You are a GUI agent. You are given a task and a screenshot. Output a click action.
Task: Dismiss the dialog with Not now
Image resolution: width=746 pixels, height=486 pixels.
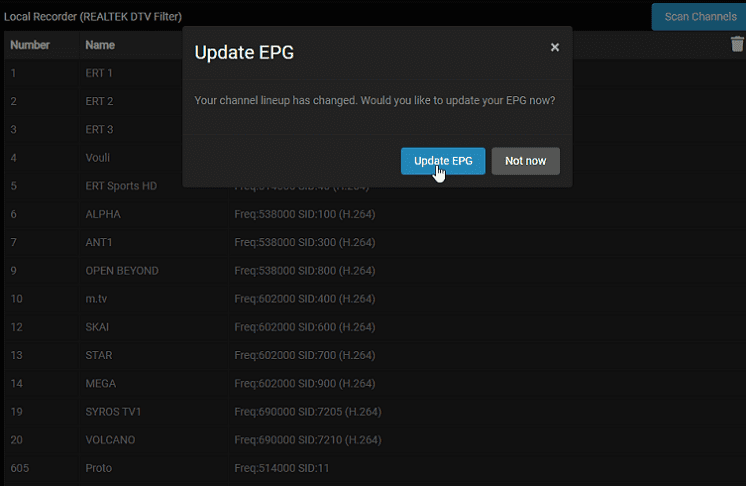tap(525, 161)
